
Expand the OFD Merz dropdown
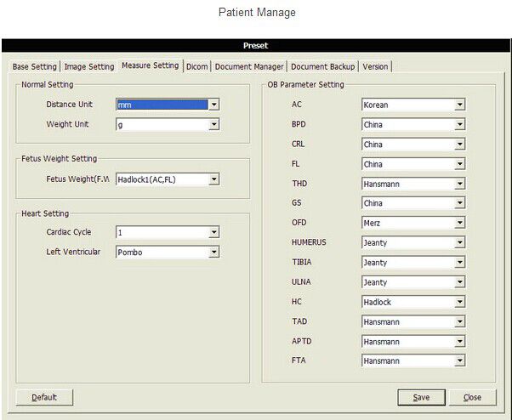pos(459,223)
